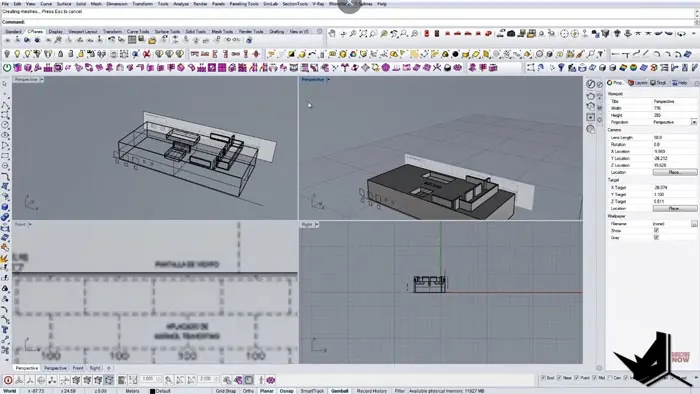Click the padlock Lock objects icon
The image size is (700, 394).
click(60, 54)
